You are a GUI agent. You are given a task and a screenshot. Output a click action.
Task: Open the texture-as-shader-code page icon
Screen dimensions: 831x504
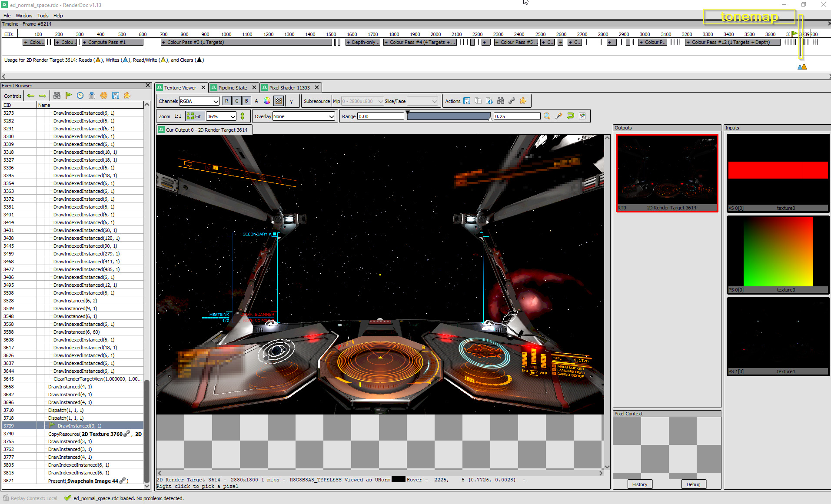click(x=489, y=101)
